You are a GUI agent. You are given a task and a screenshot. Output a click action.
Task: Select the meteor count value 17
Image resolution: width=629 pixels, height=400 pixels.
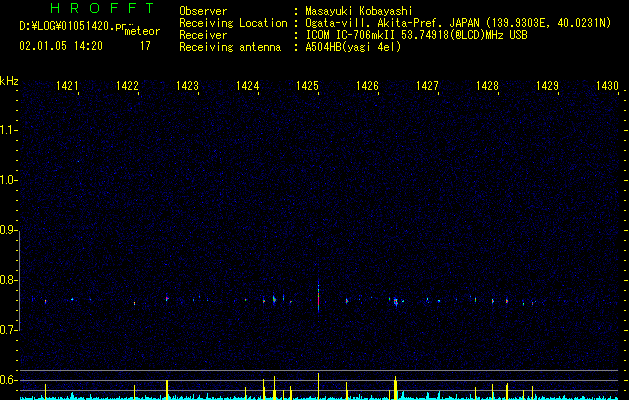[145, 46]
